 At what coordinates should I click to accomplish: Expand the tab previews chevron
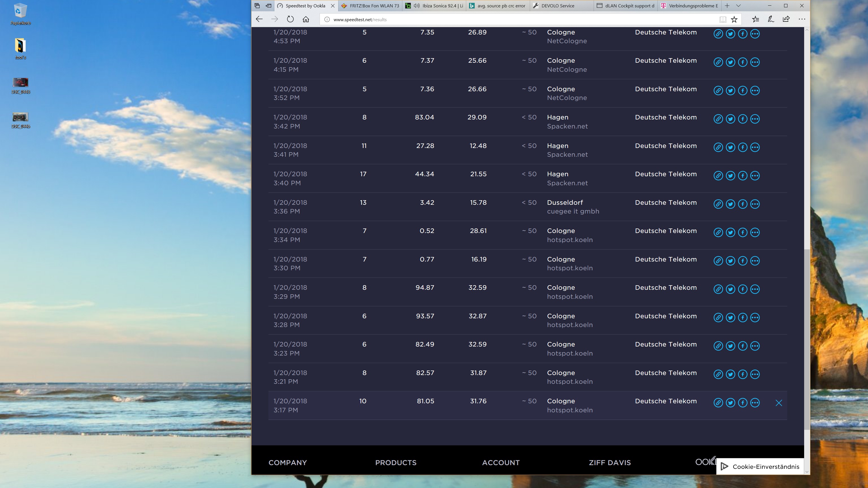pos(738,6)
